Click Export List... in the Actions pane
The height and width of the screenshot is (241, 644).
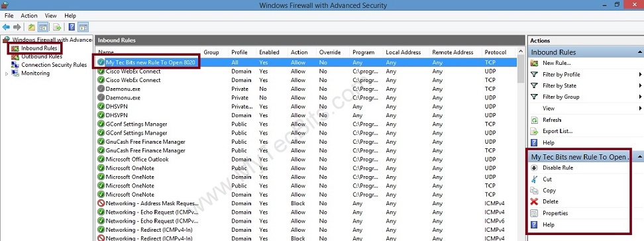coord(557,131)
